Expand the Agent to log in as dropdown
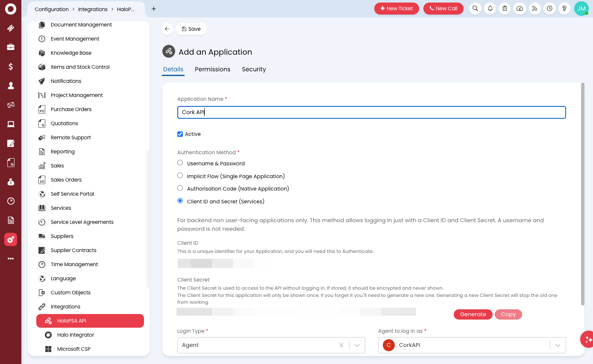The width and height of the screenshot is (593, 364). 558,345
